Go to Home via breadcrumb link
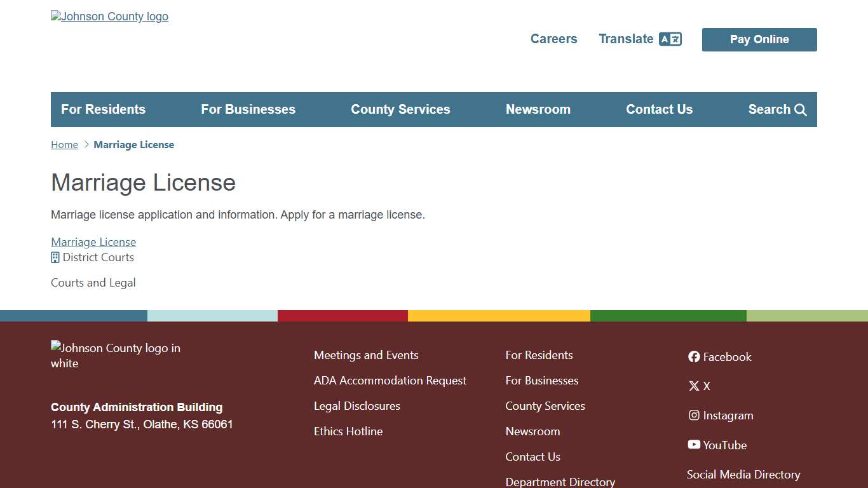 pyautogui.click(x=64, y=144)
